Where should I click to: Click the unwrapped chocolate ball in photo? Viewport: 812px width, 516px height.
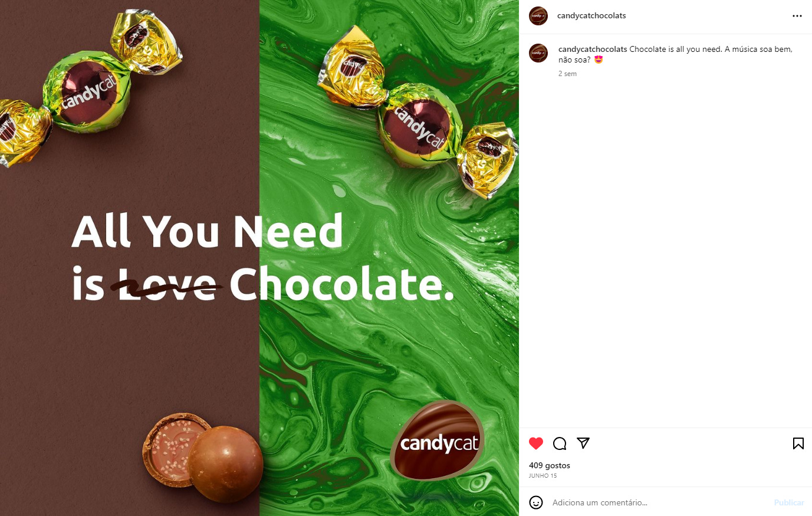[225, 463]
